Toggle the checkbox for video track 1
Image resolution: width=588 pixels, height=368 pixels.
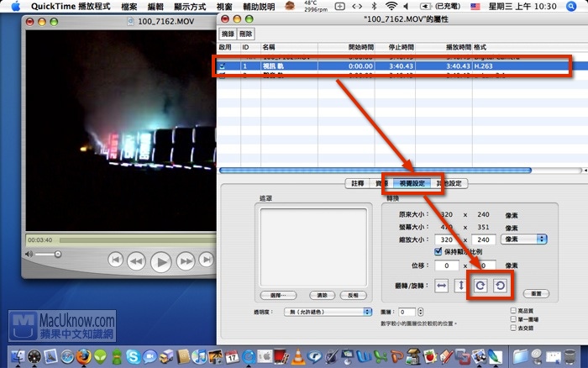pyautogui.click(x=223, y=66)
